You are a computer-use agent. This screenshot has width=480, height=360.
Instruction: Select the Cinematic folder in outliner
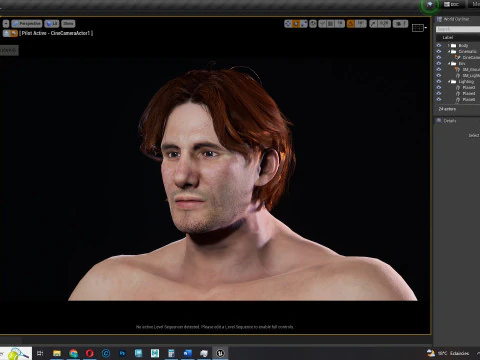pos(468,51)
